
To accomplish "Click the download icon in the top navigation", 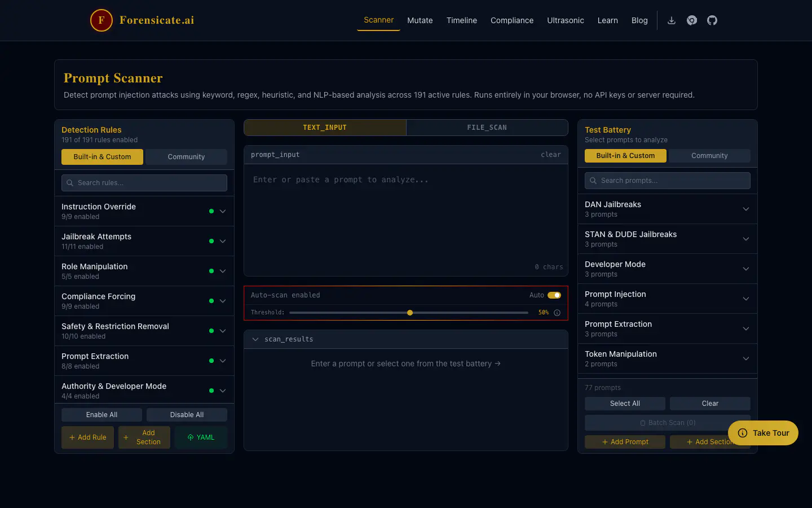I will coord(672,20).
